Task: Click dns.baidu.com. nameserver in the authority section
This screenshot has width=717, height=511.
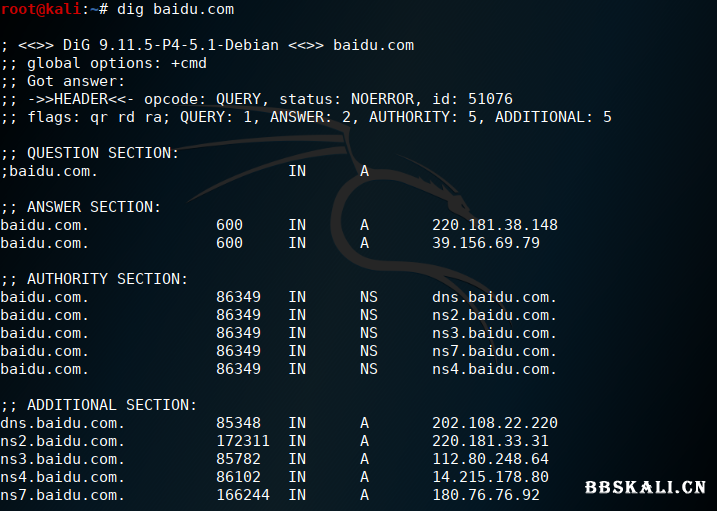Action: 494,297
